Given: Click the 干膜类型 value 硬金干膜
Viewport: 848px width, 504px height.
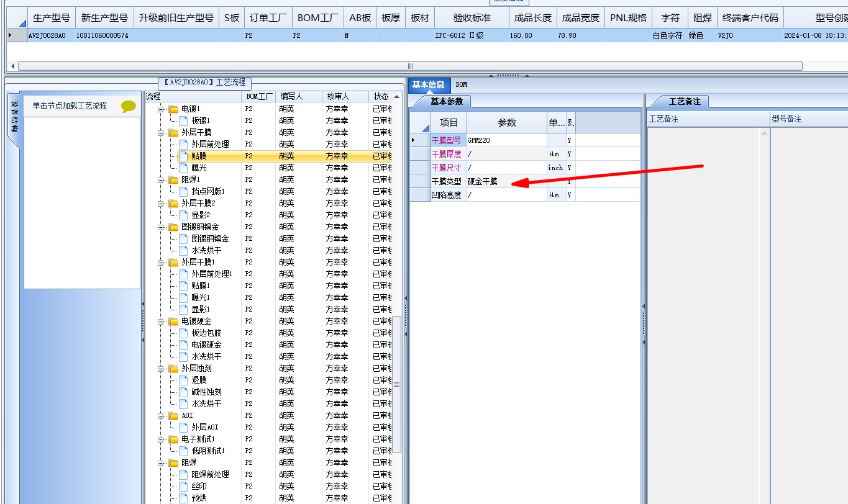Looking at the screenshot, I should tap(506, 182).
